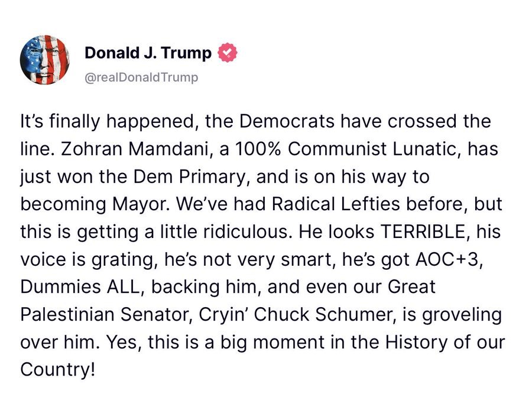Click the words "Dummies ALL" in post

click(80, 287)
